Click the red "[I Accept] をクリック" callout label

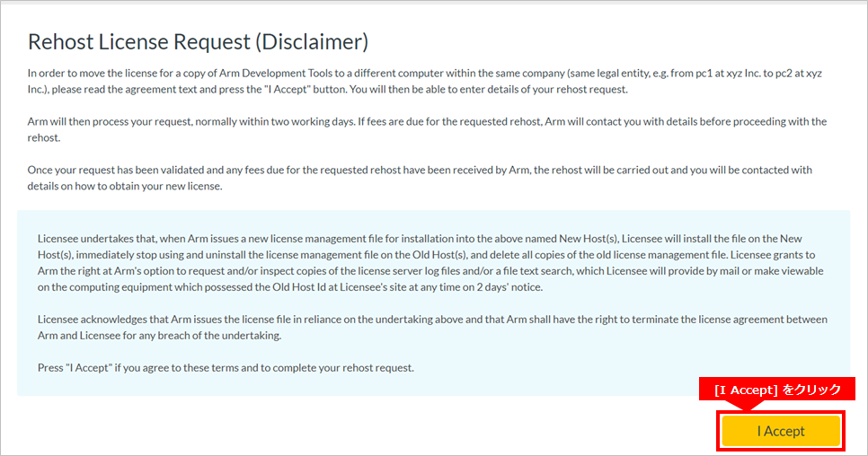776,389
